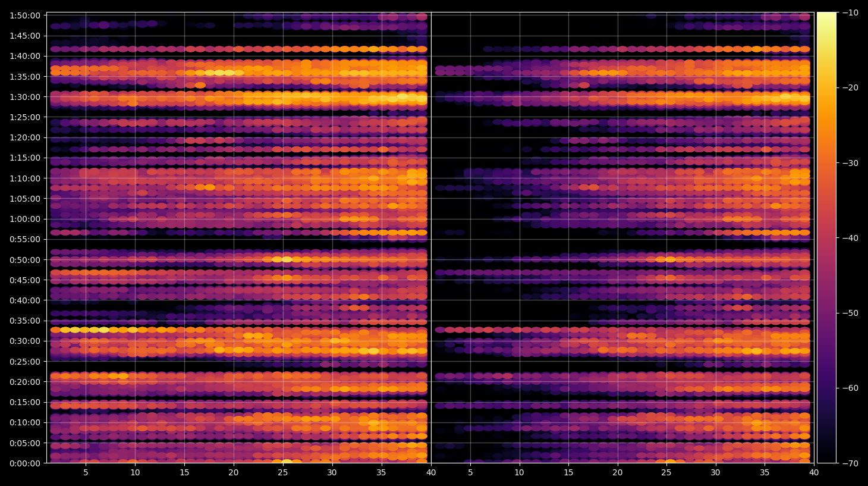The image size is (868, 486).
Task: Click the 1:15:00 time label
Action: [25, 158]
